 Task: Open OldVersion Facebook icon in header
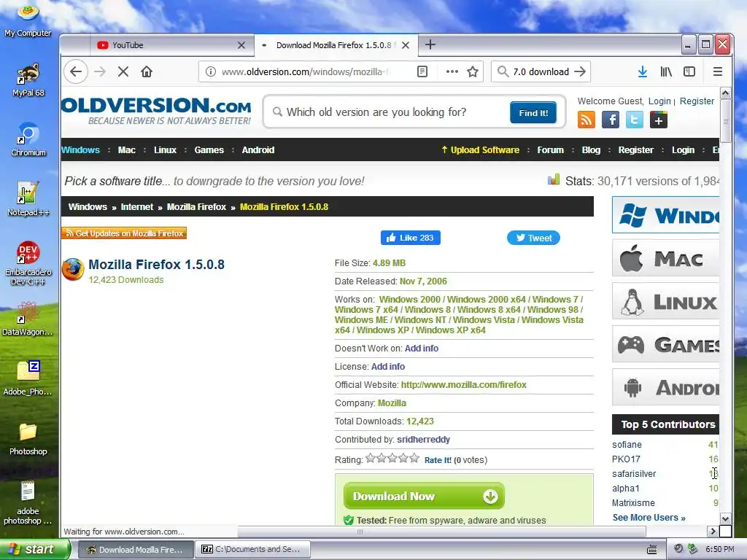click(x=611, y=120)
